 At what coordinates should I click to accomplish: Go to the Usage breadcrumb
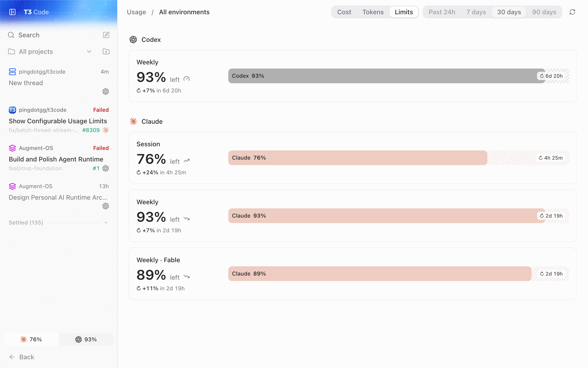pos(136,12)
